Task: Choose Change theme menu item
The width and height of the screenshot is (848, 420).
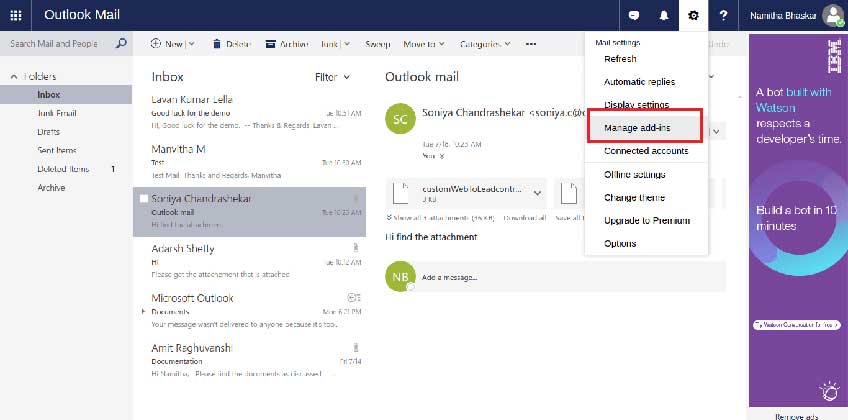Action: [x=634, y=198]
